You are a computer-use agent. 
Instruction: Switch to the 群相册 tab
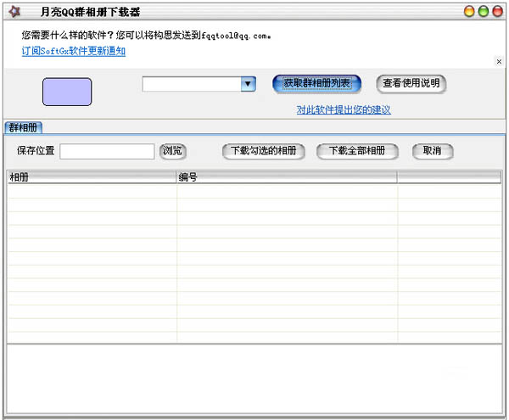(x=23, y=127)
